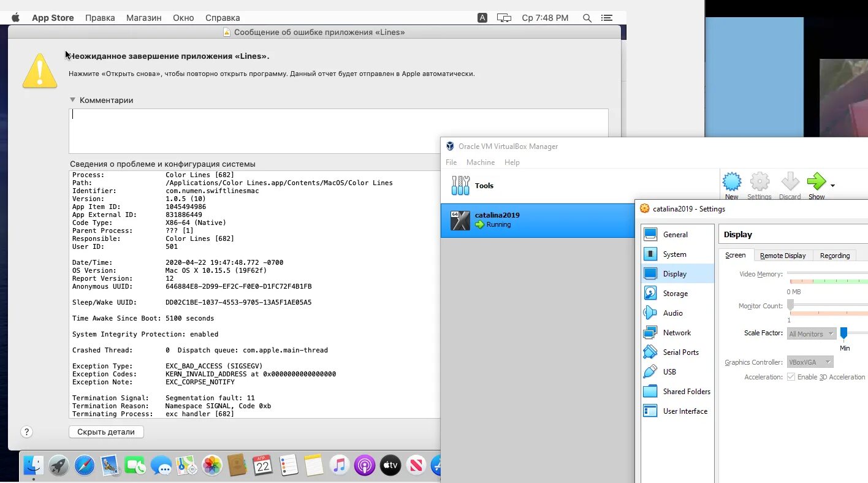The image size is (868, 483).
Task: Click Video Memory slider track
Action: (828, 273)
